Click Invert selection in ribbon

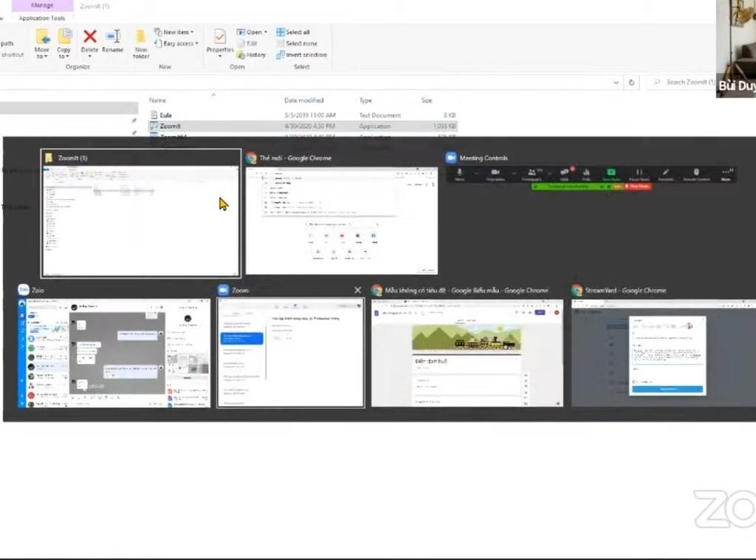pyautogui.click(x=301, y=55)
